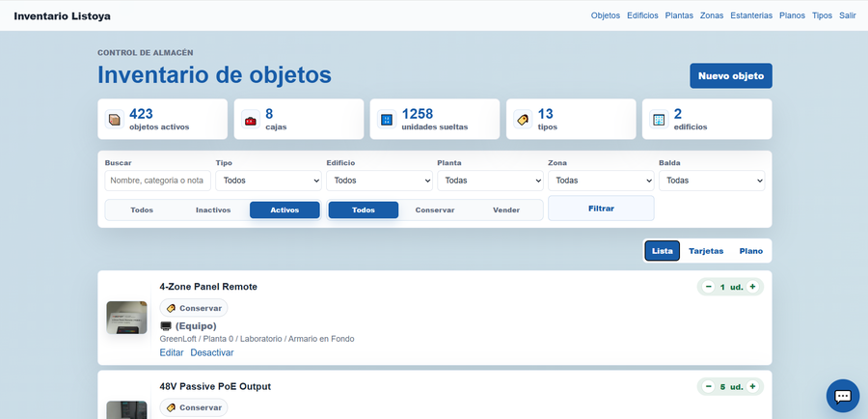
Task: Click Desactivar for 4-Zone Panel Remote
Action: (x=212, y=352)
